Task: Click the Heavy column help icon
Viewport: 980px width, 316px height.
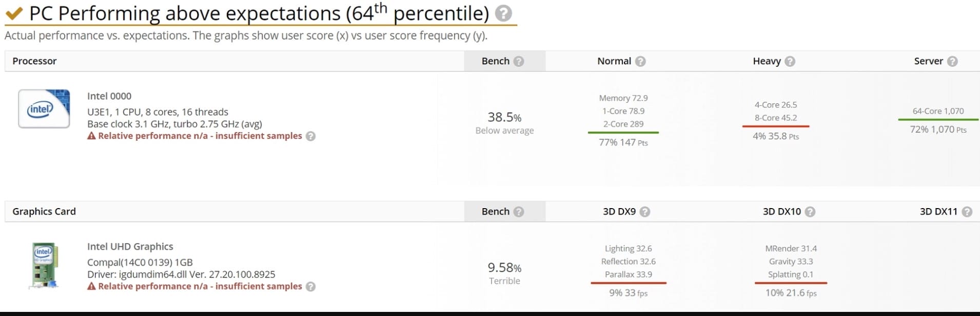Action: (790, 61)
